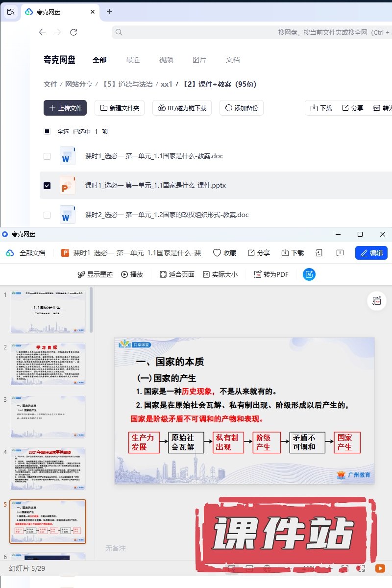This screenshot has width=392, height=588.
Task: Click the 收藏 heart icon
Action: (217, 253)
